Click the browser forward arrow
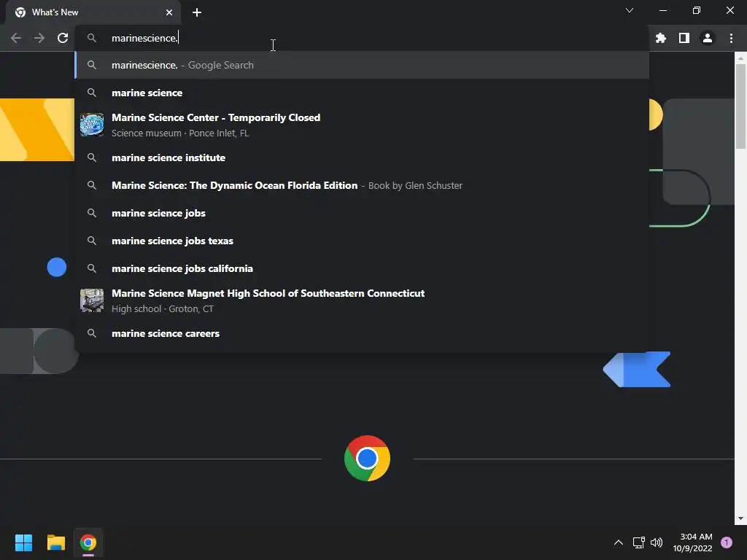 (39, 38)
